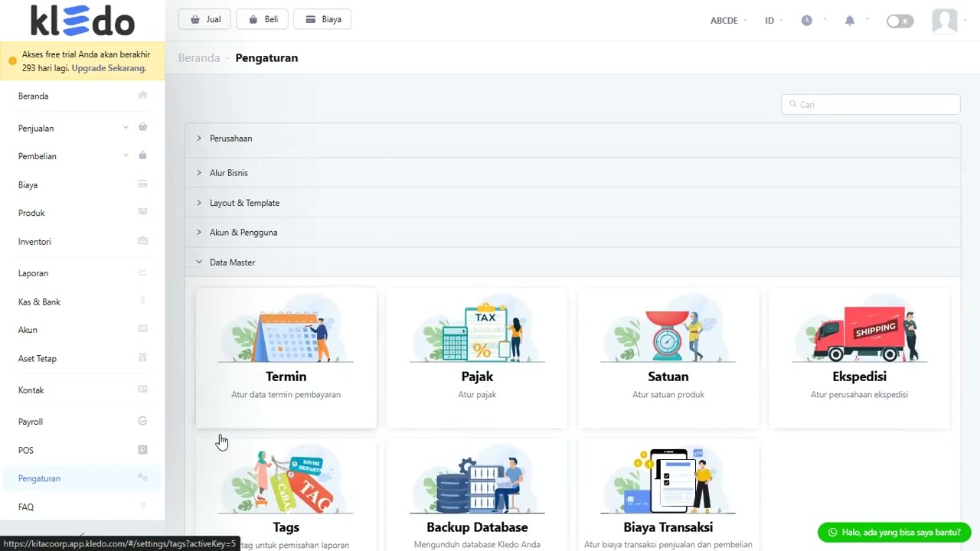Open the Biaya Transaksi illustration card
Screen dimensions: 980x551
668,494
